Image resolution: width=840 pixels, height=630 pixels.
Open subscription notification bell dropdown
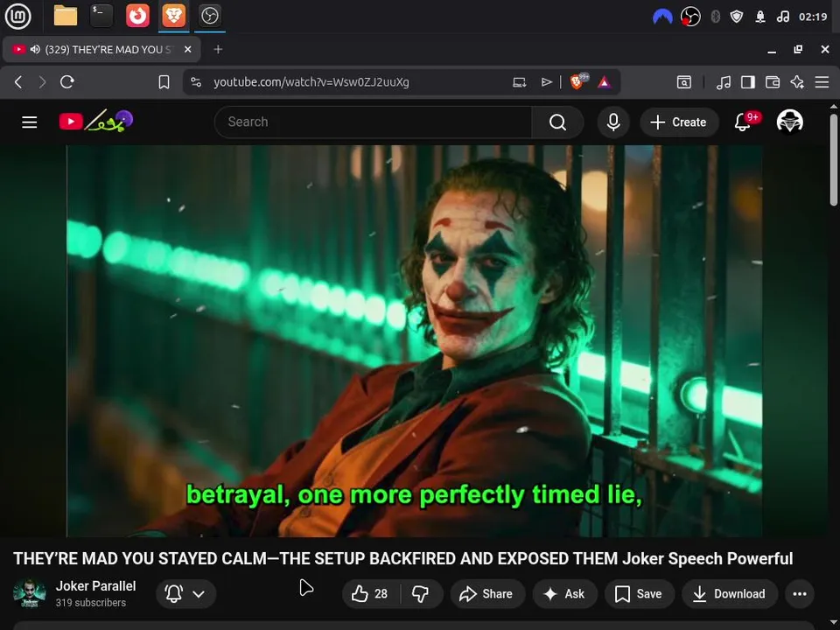click(x=185, y=593)
